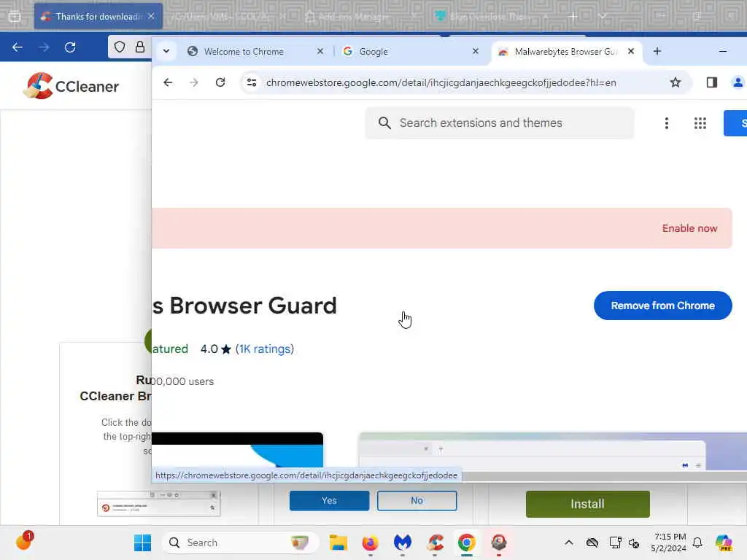Show hidden system tray icons chevron
Image resolution: width=747 pixels, height=560 pixels.
coord(569,542)
